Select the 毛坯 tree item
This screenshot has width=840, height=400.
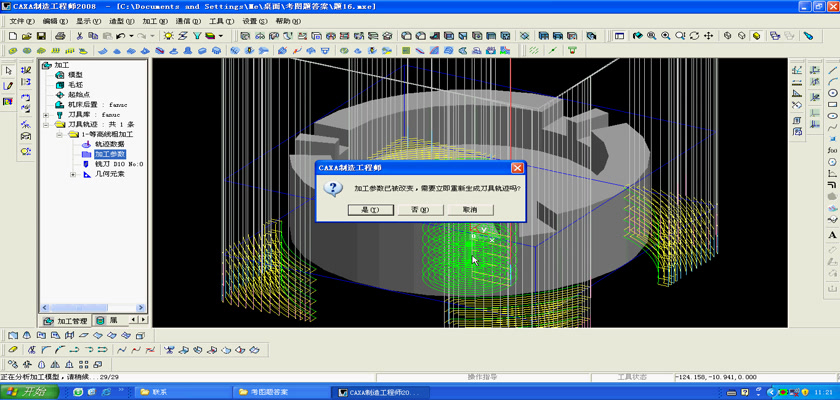[76, 85]
